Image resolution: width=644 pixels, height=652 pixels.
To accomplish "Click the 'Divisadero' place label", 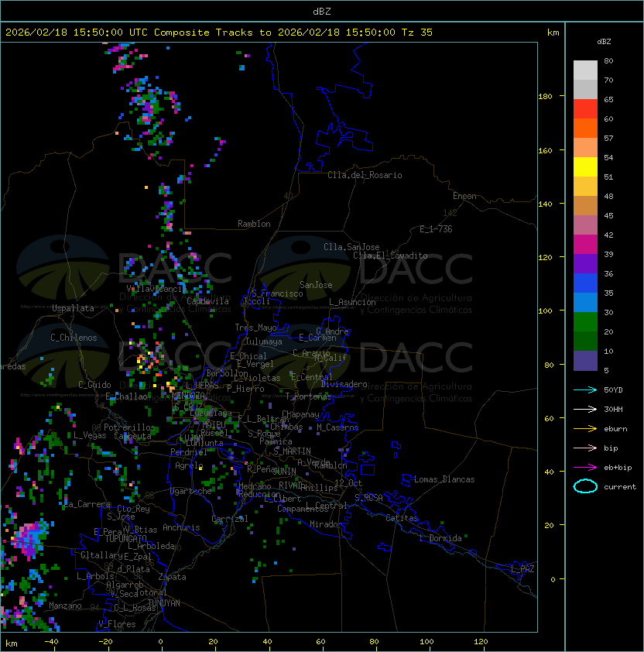I will [344, 384].
